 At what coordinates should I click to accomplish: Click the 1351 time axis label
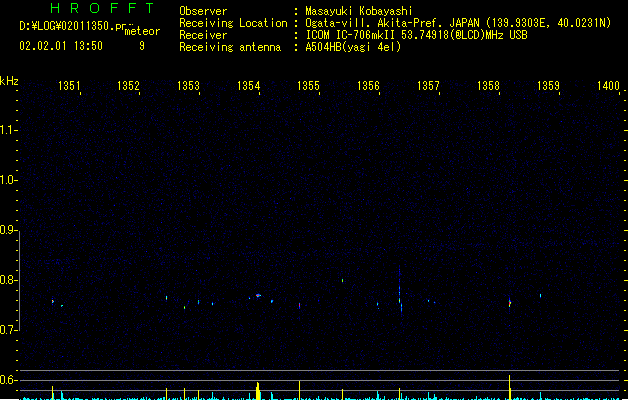coord(69,86)
